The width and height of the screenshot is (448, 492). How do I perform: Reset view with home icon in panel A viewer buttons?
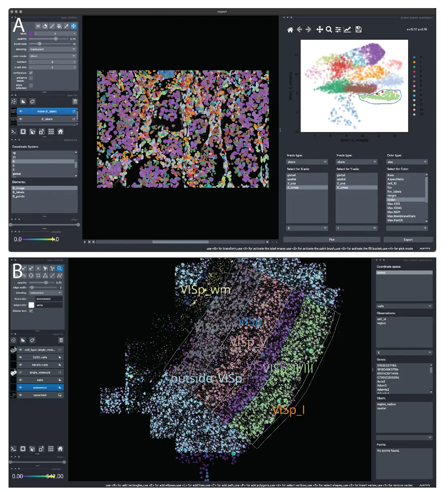[x=60, y=132]
